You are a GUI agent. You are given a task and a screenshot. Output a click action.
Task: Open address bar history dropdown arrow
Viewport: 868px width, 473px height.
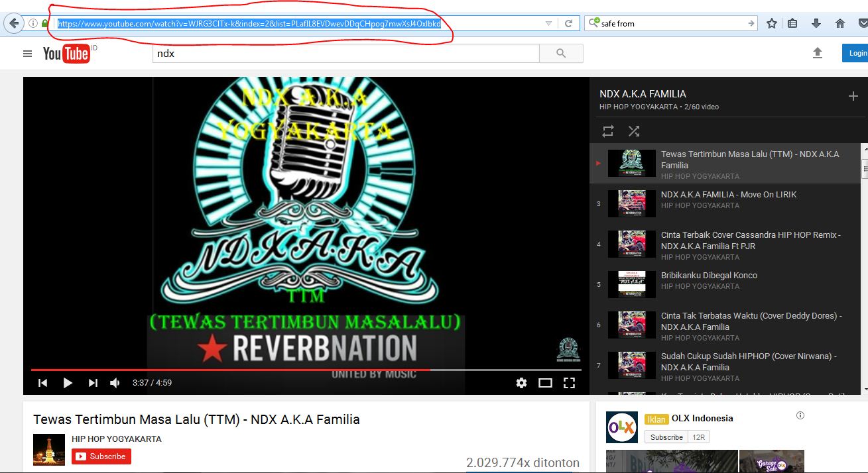[x=548, y=23]
